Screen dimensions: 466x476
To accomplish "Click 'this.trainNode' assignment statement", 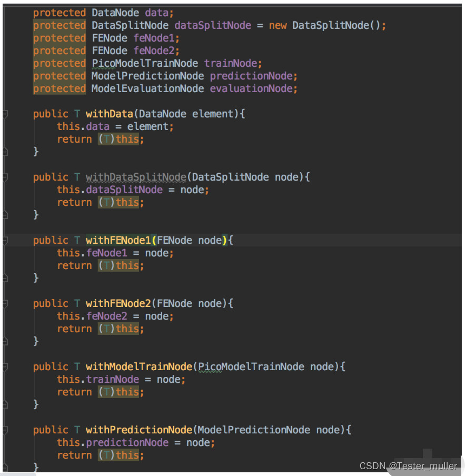I will [x=98, y=379].
